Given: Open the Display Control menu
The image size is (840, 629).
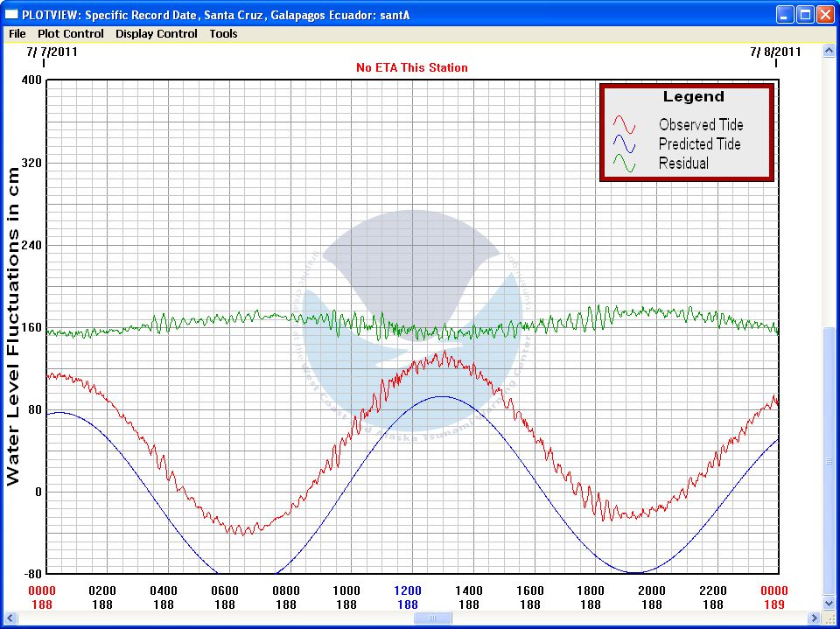Looking at the screenshot, I should 157,34.
